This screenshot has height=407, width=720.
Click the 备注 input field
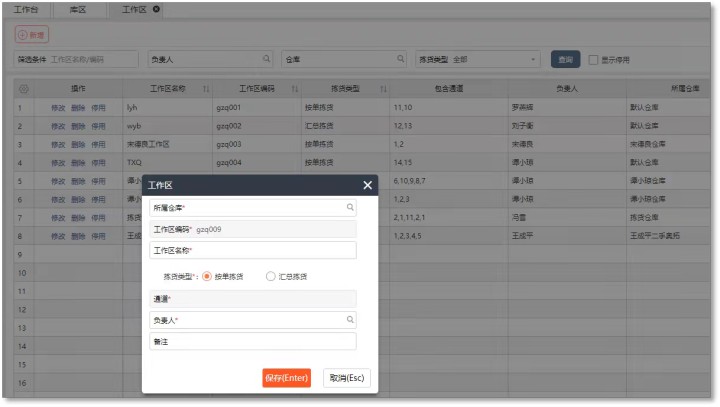[252, 341]
